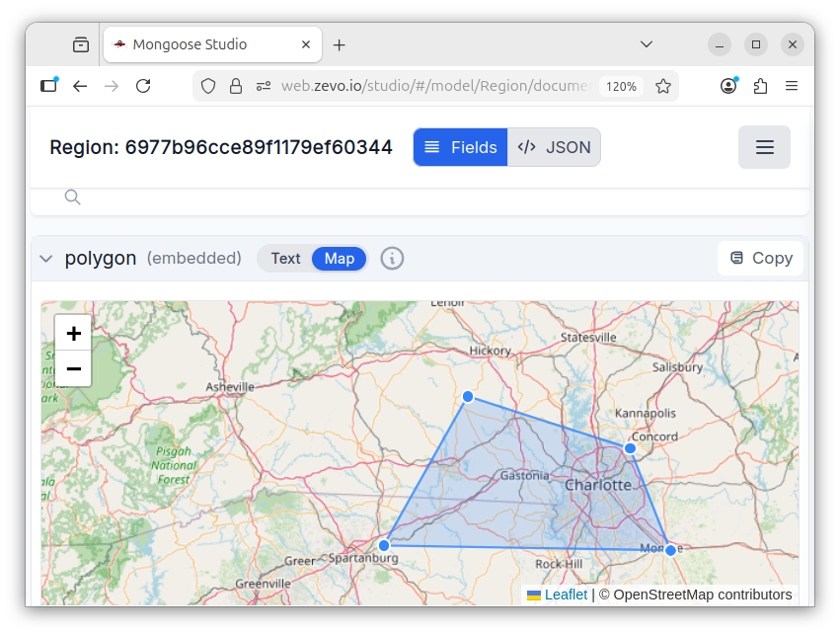Open tracking protection shield info

tap(208, 86)
